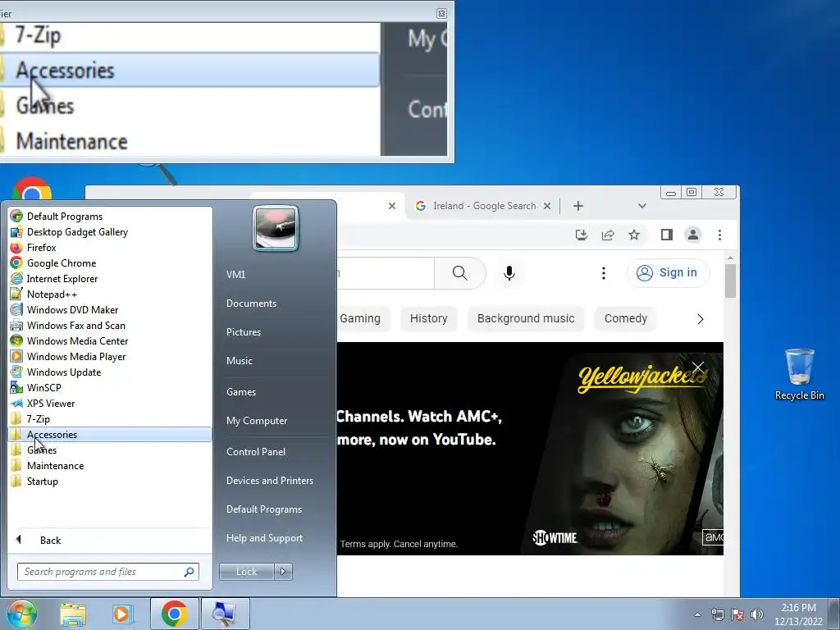The image size is (840, 630).
Task: Bookmark this page with the star icon
Action: (x=634, y=235)
